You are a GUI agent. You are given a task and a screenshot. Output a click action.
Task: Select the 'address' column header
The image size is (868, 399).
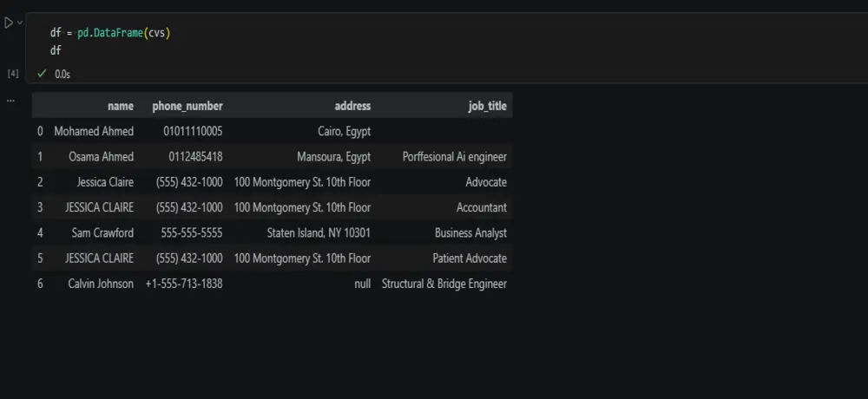(352, 106)
